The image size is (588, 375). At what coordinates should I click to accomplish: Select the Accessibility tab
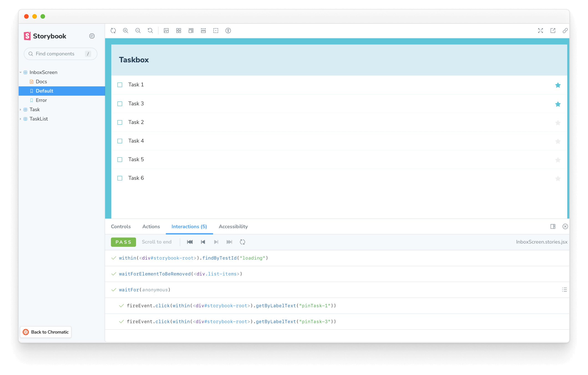(x=233, y=226)
